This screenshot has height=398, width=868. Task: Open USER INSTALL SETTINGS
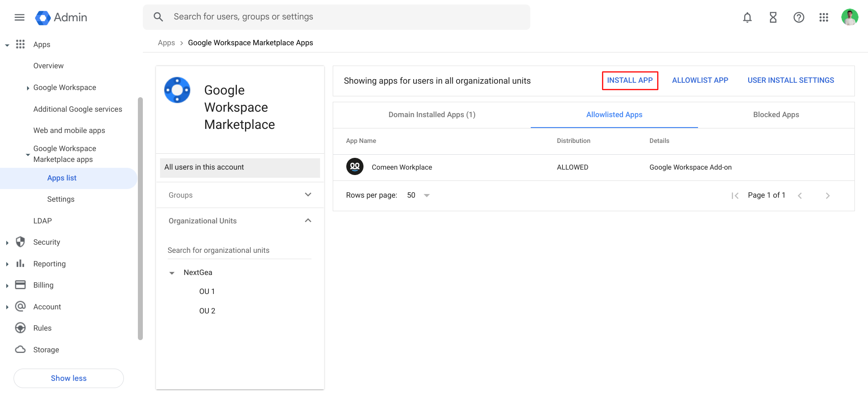pos(791,80)
